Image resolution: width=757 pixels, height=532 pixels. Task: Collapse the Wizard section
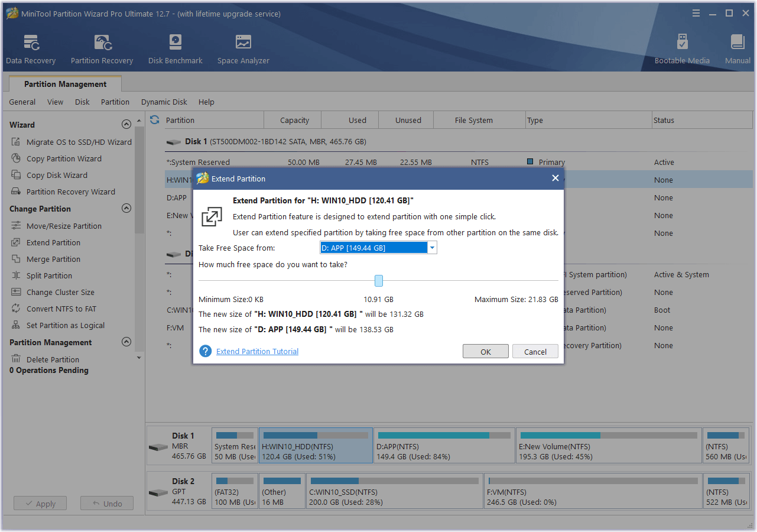tap(126, 125)
